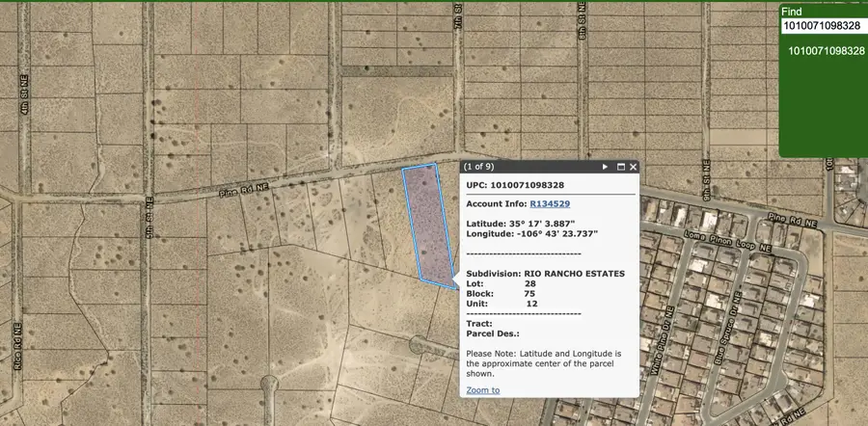This screenshot has height=426, width=868.
Task: Click the White Pine Dr NE label
Action: pos(662,341)
